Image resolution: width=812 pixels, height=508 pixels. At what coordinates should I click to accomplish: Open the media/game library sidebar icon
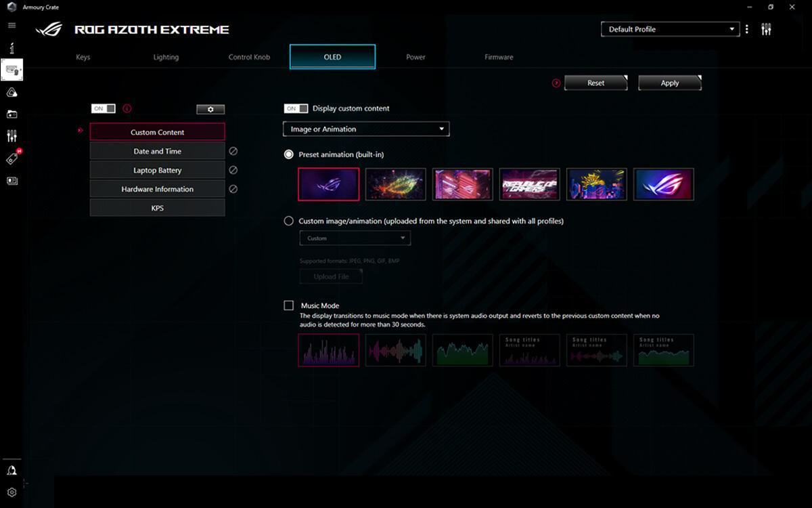12,114
